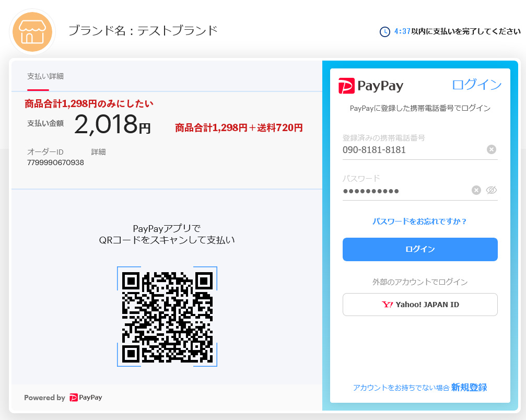Click the PayPay QR code
This screenshot has height=420, width=526.
coord(167,317)
